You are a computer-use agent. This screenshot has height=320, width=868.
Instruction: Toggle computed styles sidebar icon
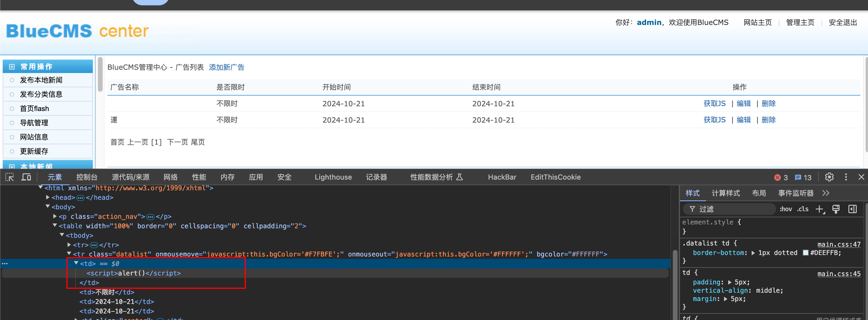(853, 209)
